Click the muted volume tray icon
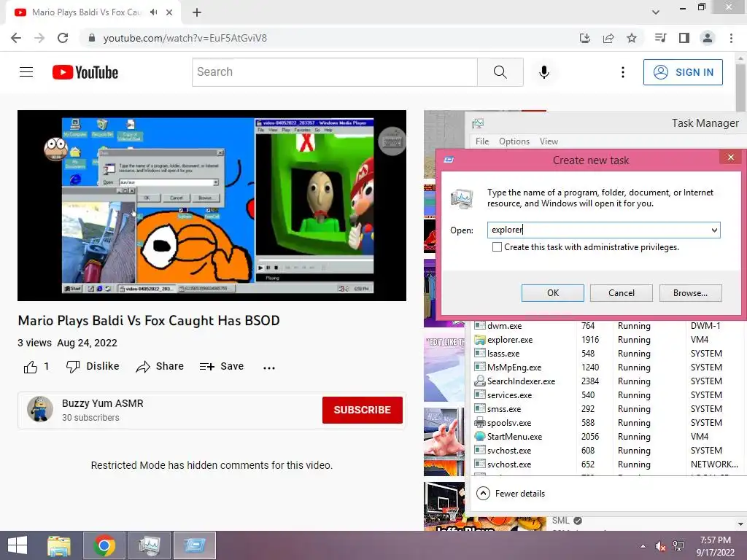The height and width of the screenshot is (560, 747). point(661,546)
